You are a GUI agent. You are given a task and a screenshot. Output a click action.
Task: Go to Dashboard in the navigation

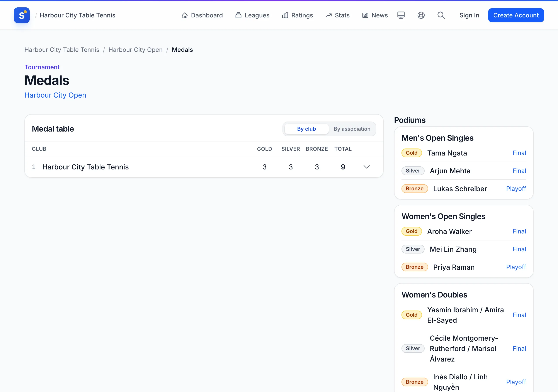click(202, 15)
